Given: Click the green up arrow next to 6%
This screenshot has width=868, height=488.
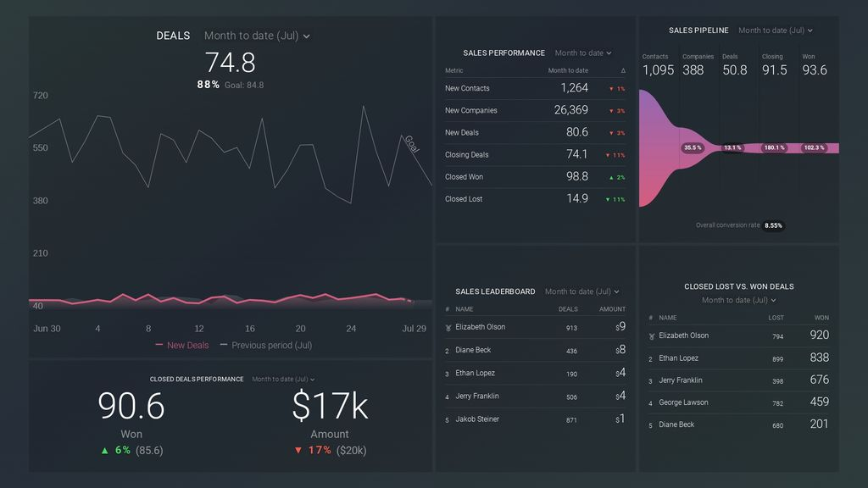Looking at the screenshot, I should [104, 451].
